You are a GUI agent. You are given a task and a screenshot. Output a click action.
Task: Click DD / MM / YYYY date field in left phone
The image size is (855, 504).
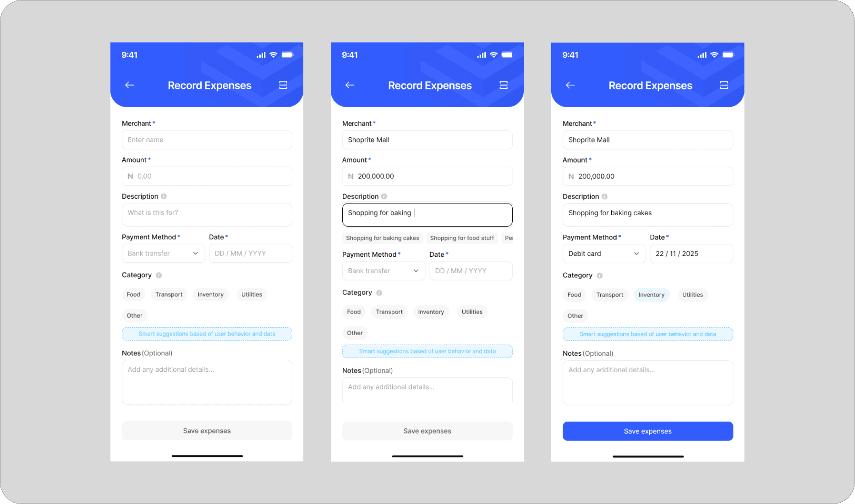tap(251, 254)
